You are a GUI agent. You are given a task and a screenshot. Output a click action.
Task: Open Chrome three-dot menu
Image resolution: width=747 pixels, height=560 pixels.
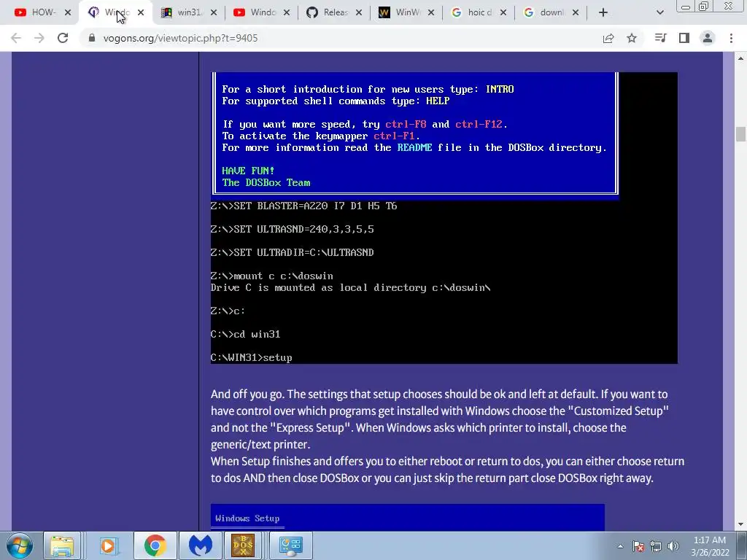click(x=731, y=38)
